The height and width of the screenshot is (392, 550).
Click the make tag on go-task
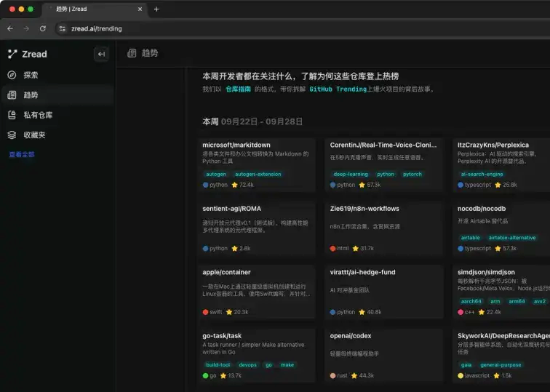click(x=287, y=365)
